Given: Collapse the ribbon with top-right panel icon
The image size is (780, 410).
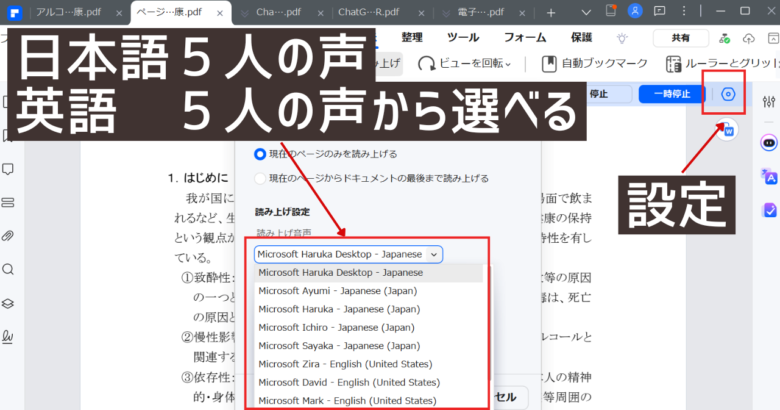Looking at the screenshot, I should [x=773, y=38].
